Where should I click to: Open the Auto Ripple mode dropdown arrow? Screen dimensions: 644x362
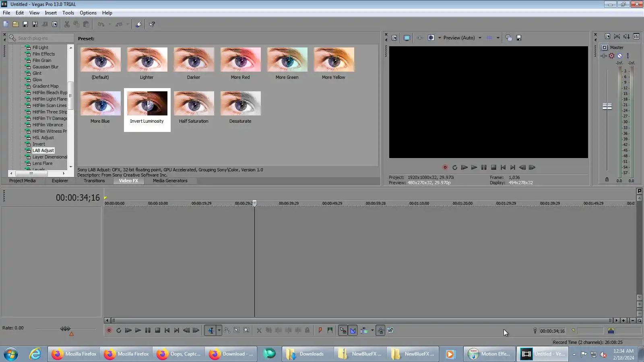372,331
